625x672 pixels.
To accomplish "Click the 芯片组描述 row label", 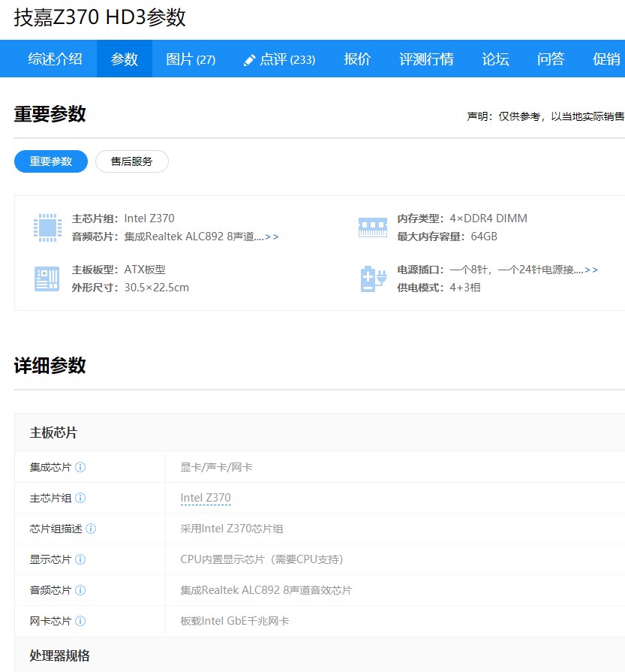I will 56,529.
